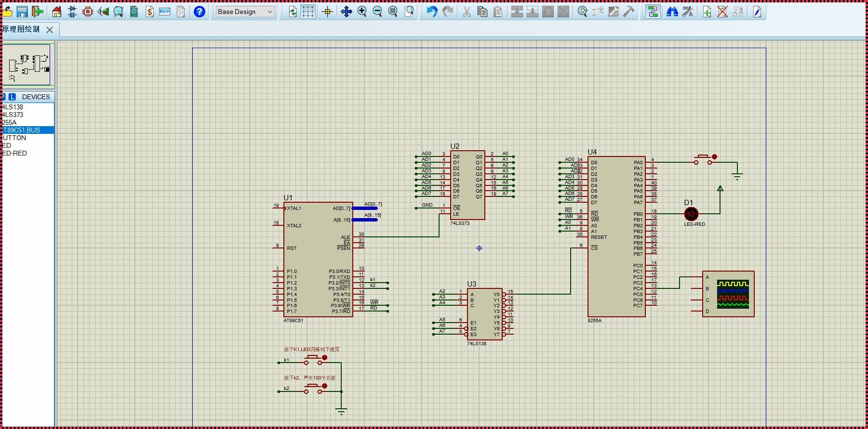
Task: Open the Project Notes page icon
Action: 181,12
